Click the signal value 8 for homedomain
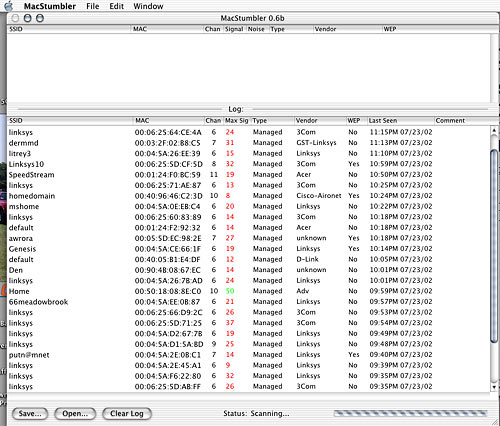Screen dimensions: 500x426 228,196
